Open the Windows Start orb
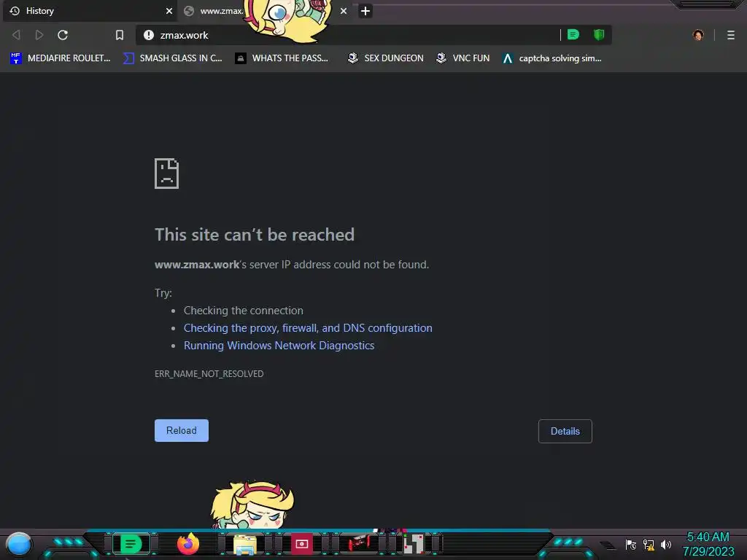This screenshot has height=560, width=747. (x=19, y=544)
